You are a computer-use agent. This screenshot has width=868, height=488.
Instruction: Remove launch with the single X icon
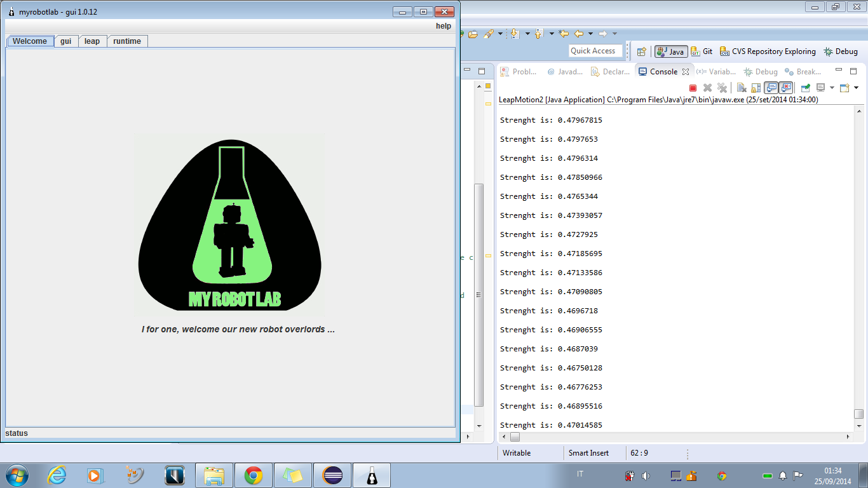point(707,88)
